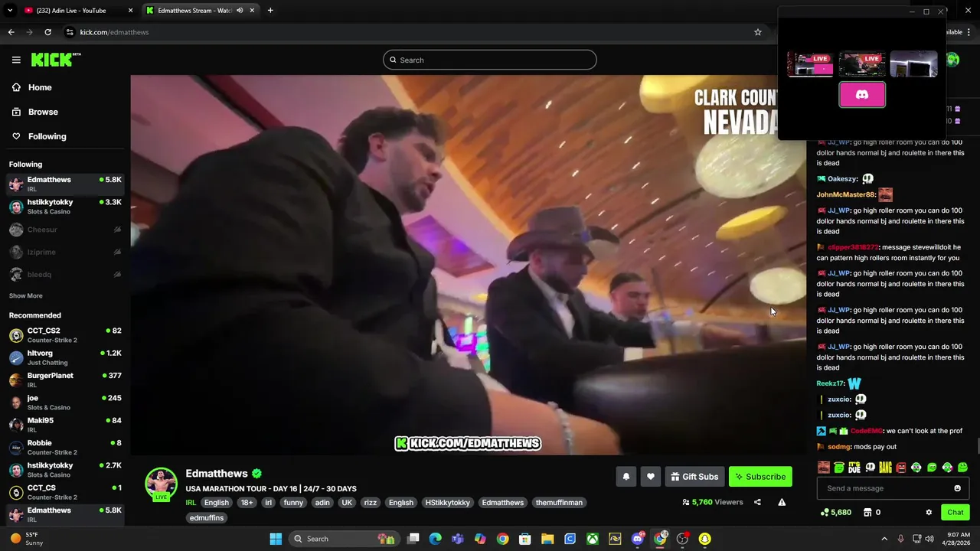Insert the green angel halo emote
Viewport: 980px width, 551px height.
pos(839,467)
